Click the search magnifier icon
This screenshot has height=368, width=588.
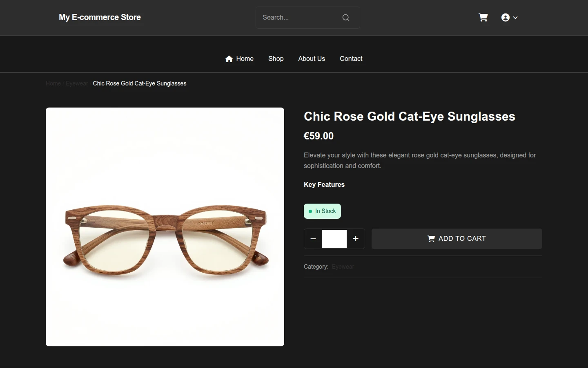[x=346, y=18]
